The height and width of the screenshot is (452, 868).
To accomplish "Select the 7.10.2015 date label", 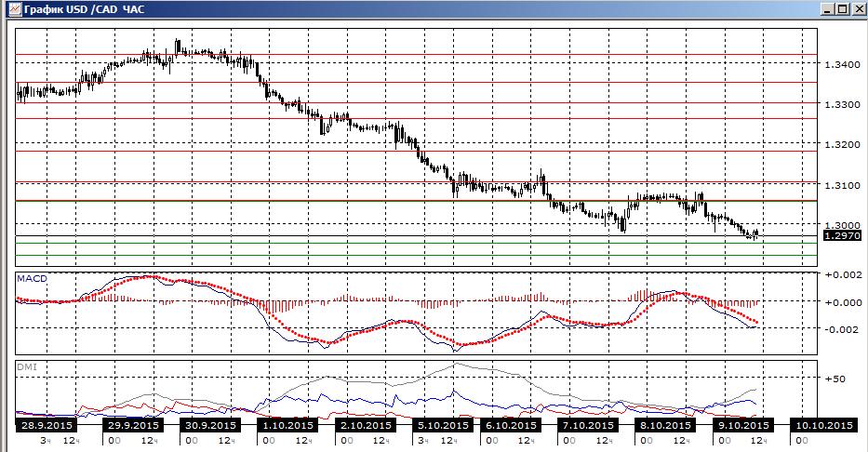I will click(x=590, y=425).
